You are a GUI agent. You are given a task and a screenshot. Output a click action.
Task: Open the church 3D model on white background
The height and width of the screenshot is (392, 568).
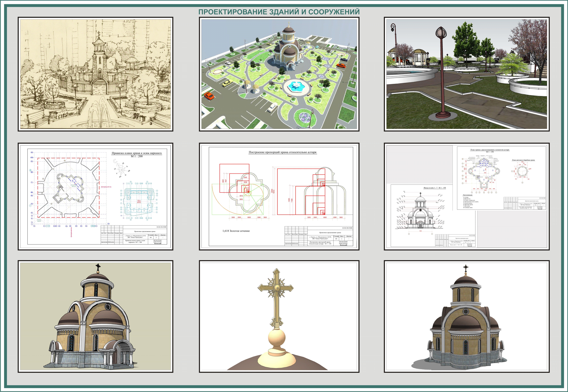point(467,316)
